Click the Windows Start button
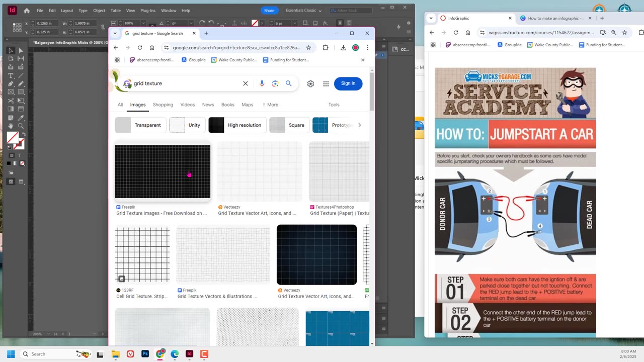 [x=11, y=354]
